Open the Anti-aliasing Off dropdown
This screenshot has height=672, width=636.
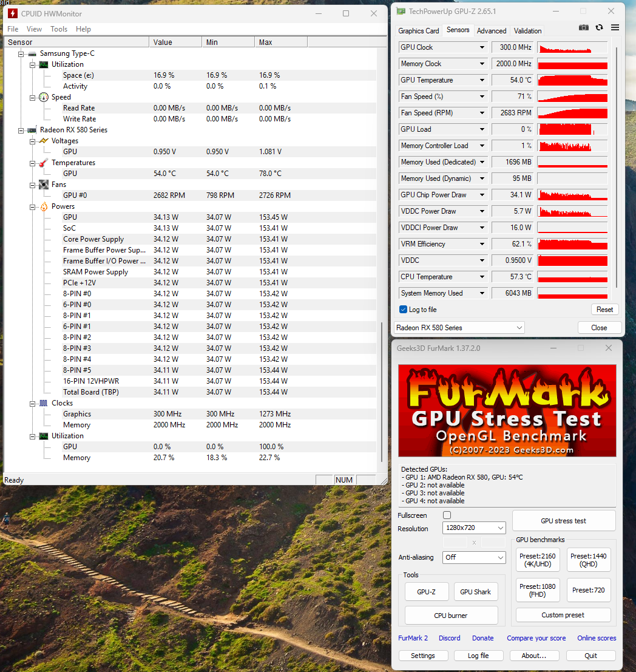point(474,557)
